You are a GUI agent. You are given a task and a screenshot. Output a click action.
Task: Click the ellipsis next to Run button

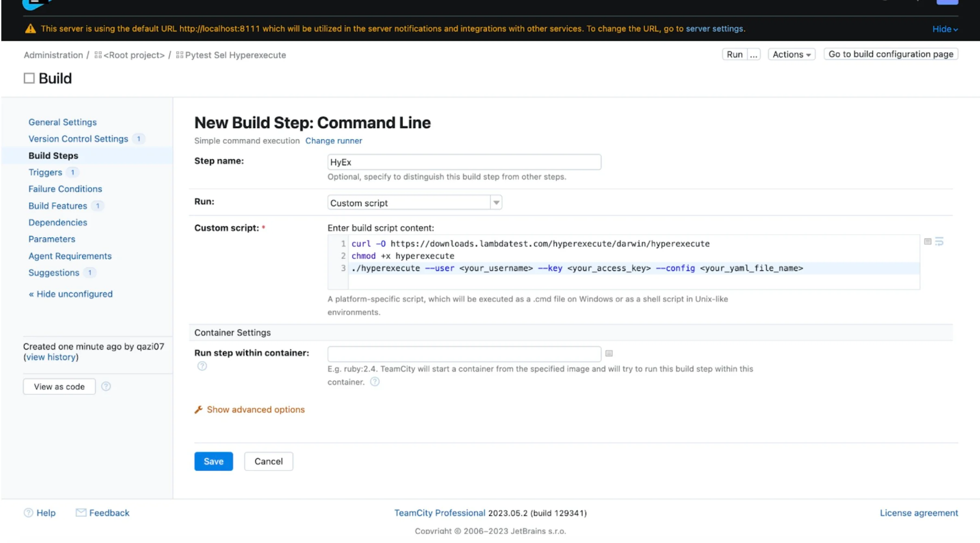(x=753, y=54)
